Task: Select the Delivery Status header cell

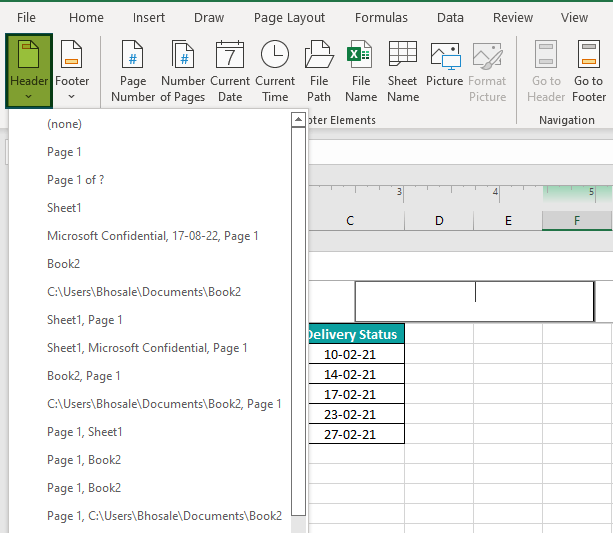Action: click(x=356, y=334)
